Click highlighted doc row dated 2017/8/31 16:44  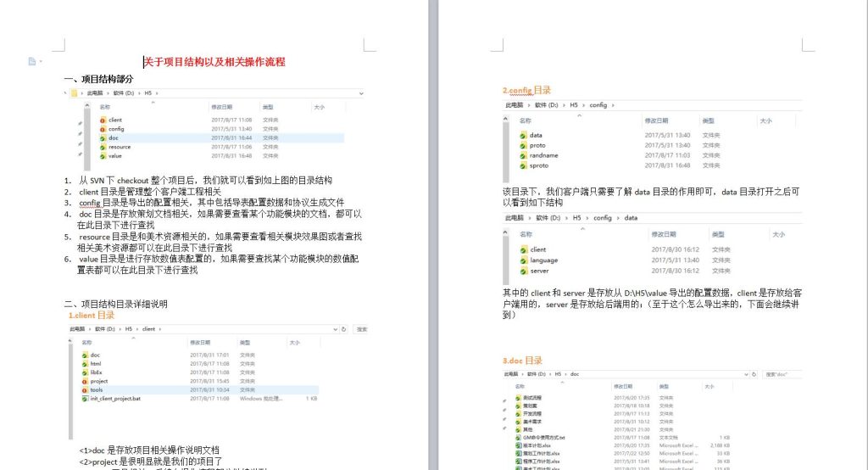(221, 138)
